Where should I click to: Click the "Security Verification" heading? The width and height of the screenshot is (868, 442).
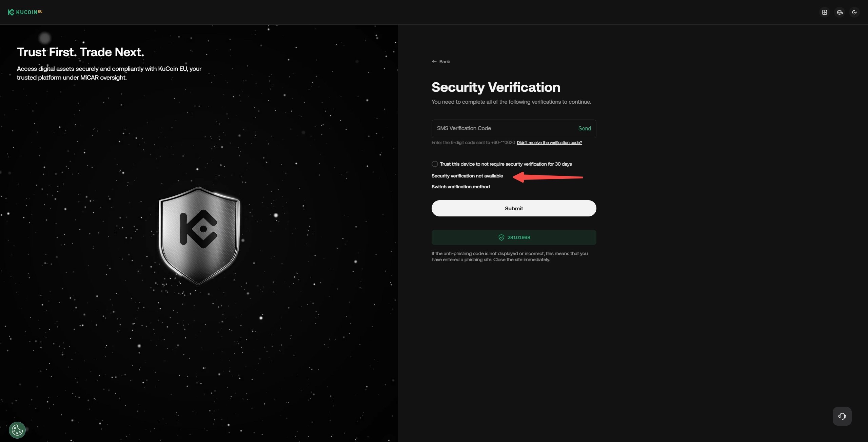pyautogui.click(x=496, y=87)
